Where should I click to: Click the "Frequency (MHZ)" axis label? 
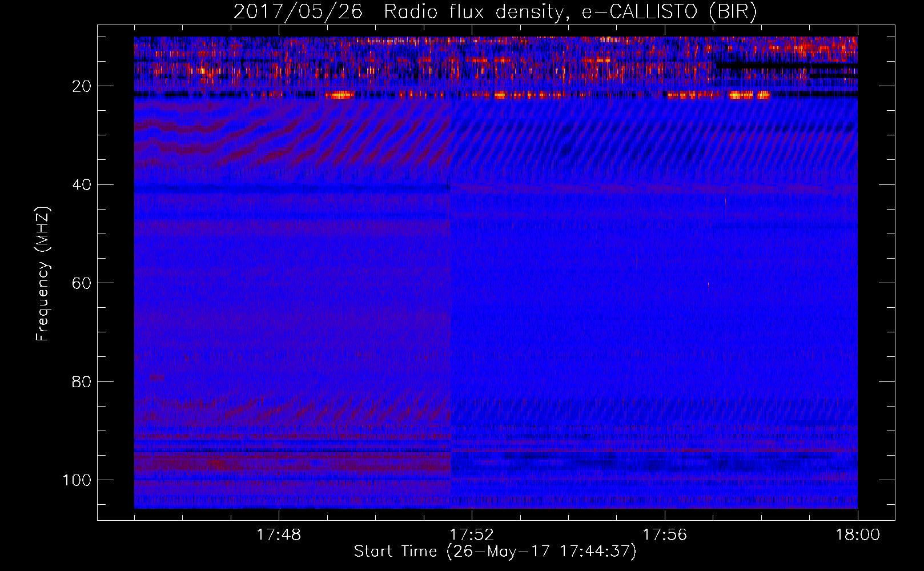[43, 274]
